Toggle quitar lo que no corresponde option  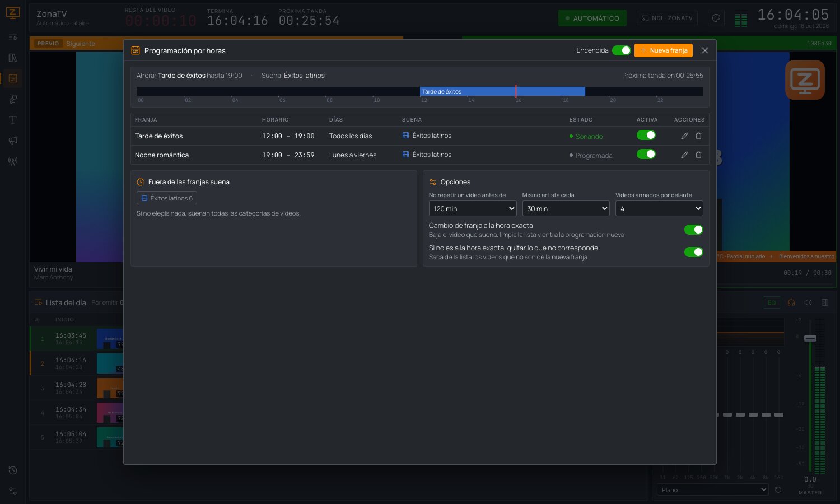point(694,252)
